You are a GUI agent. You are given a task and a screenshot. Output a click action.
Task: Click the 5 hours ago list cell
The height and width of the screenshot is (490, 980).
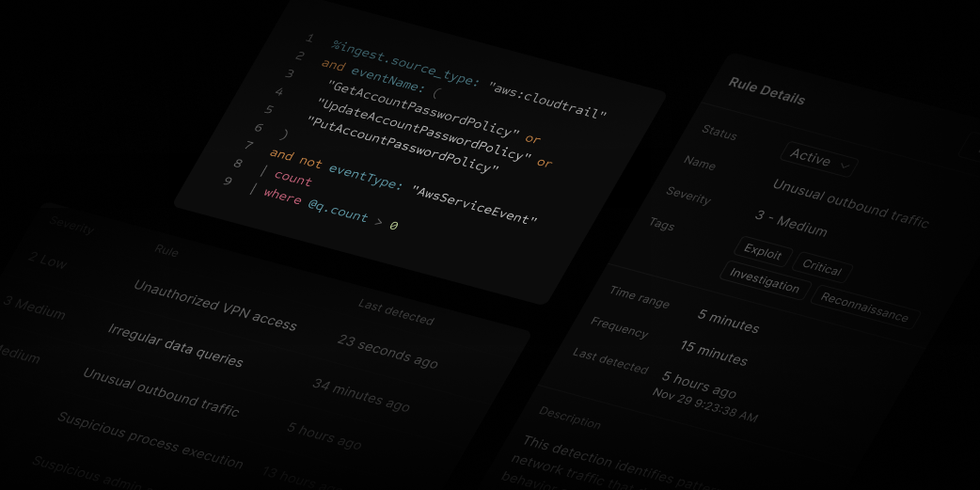(x=324, y=436)
